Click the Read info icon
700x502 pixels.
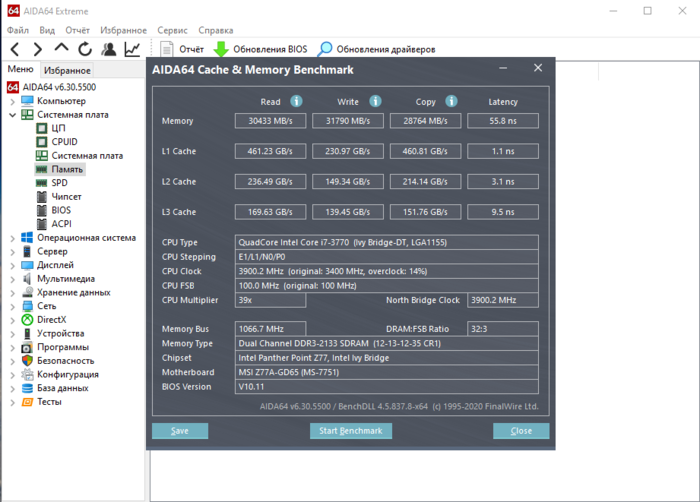tap(296, 101)
